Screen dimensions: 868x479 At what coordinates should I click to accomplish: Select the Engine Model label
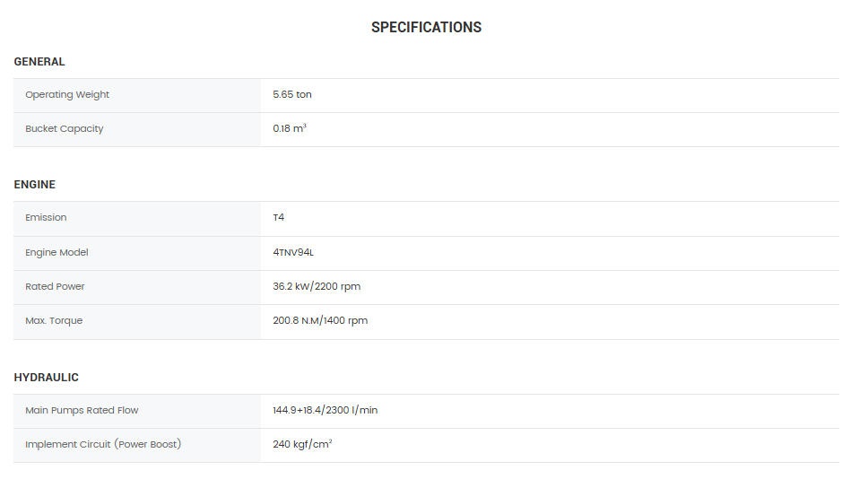56,253
